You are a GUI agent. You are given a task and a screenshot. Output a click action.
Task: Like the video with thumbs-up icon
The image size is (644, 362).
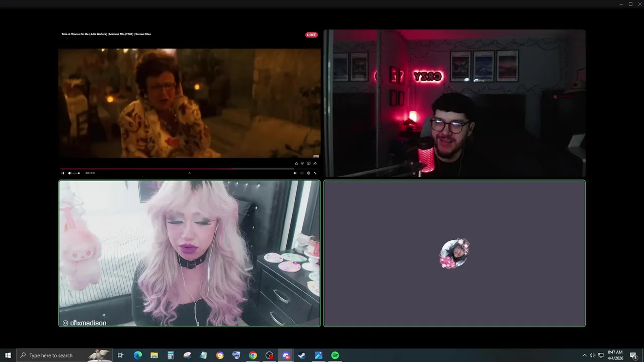point(296,163)
